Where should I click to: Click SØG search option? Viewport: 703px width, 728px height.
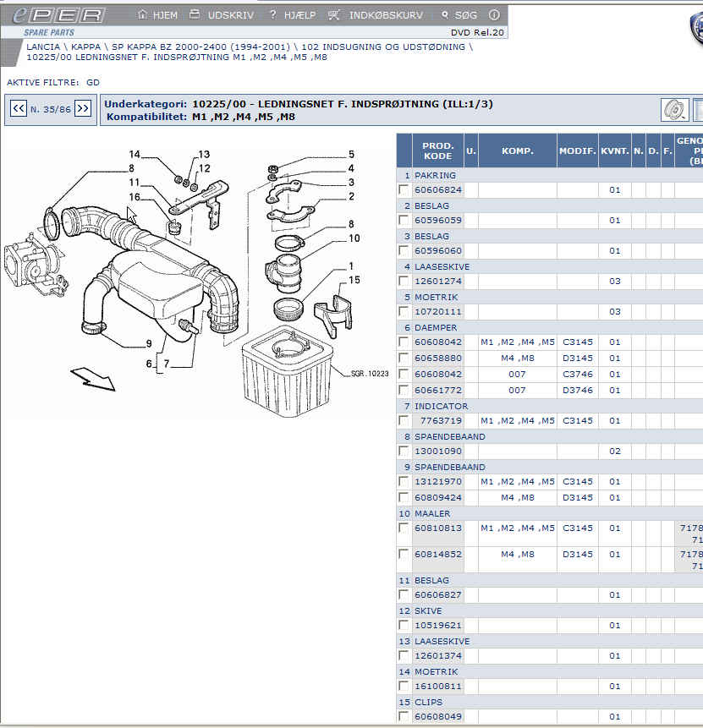pos(465,15)
